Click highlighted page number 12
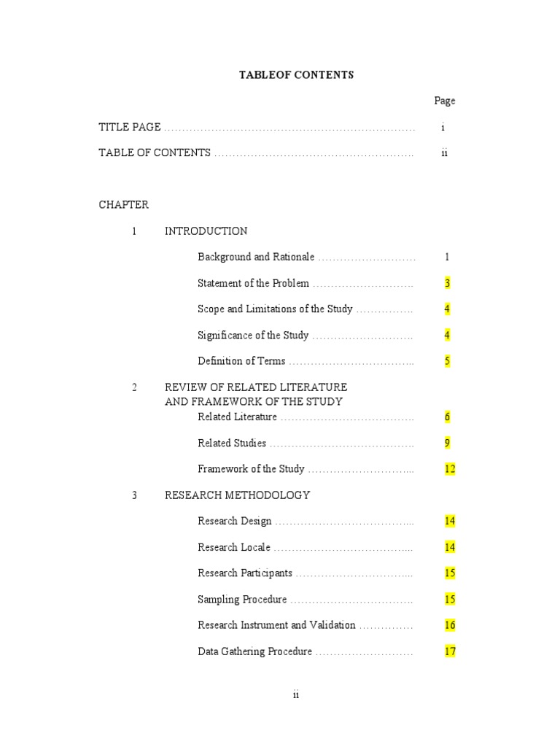The image size is (560, 747). (450, 469)
